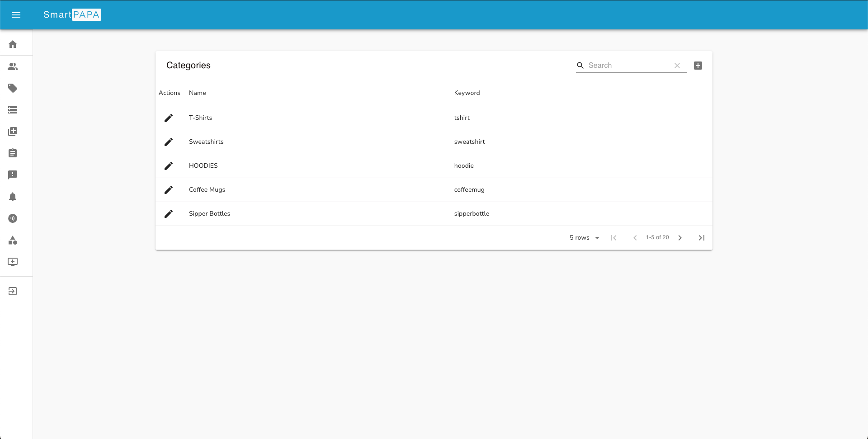The width and height of the screenshot is (868, 439).
Task: Click the notifications bell icon
Action: click(x=13, y=197)
